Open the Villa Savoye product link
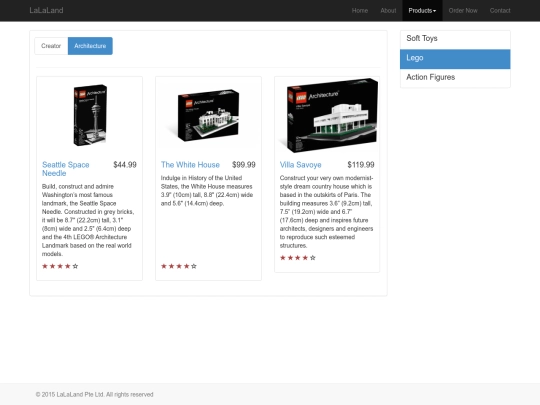The width and height of the screenshot is (540, 405). (x=300, y=165)
